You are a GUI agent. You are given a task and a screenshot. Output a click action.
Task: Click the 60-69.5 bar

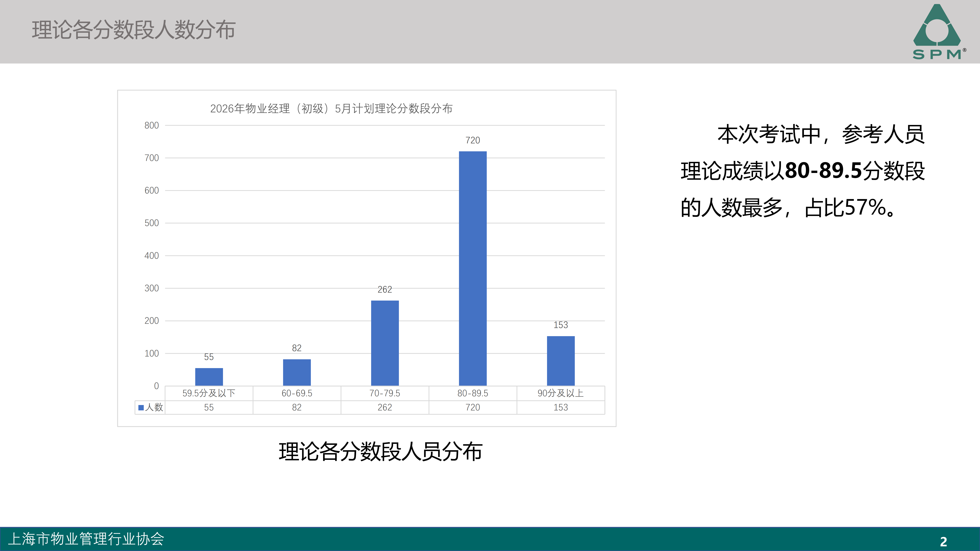point(297,373)
